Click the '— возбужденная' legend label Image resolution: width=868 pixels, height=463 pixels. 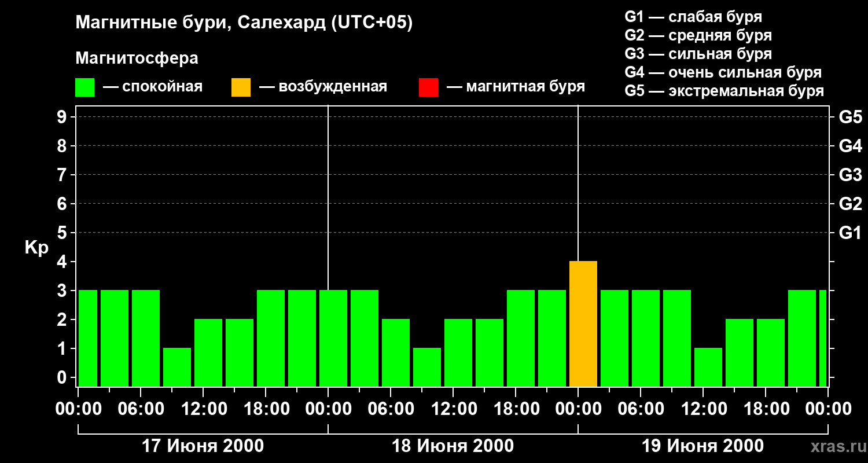point(323,87)
